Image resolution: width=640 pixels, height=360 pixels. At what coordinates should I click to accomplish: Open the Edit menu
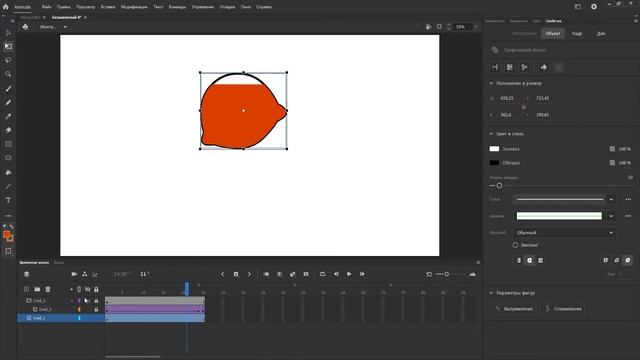tap(63, 7)
